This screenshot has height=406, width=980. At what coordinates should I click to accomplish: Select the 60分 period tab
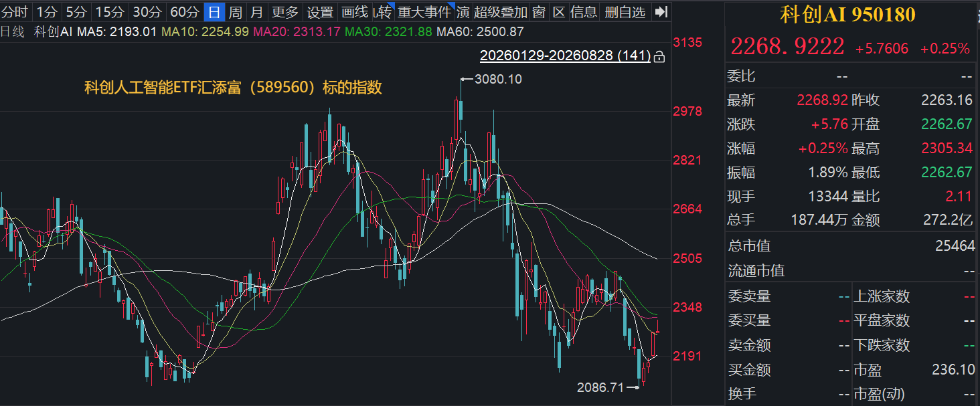(185, 11)
